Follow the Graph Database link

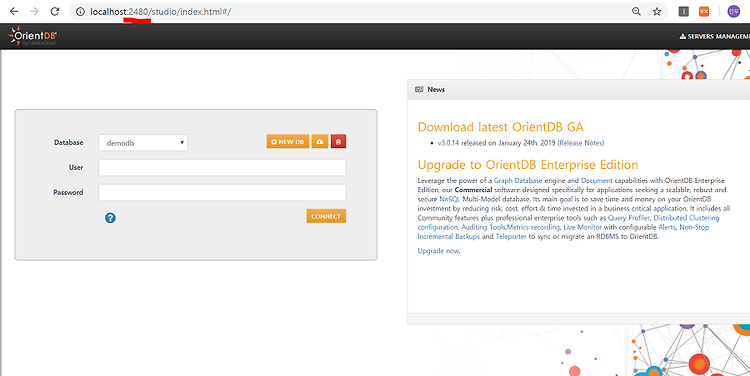coord(518,180)
